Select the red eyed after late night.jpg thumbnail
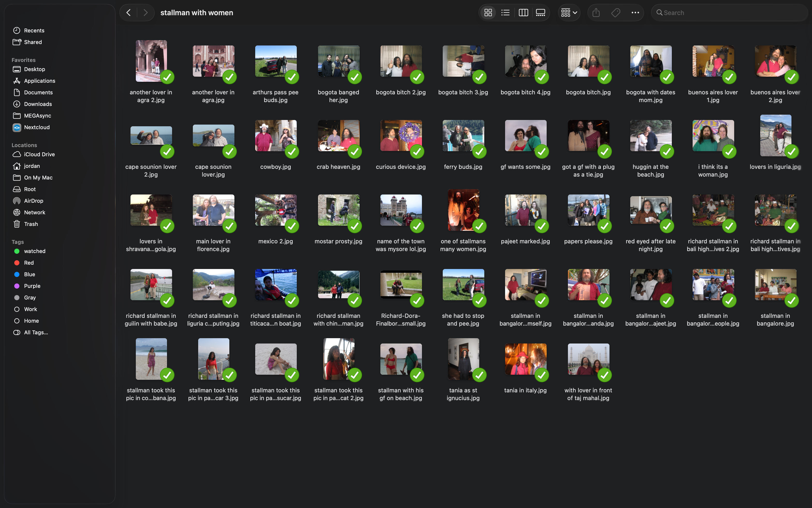812x508 pixels. pos(651,210)
